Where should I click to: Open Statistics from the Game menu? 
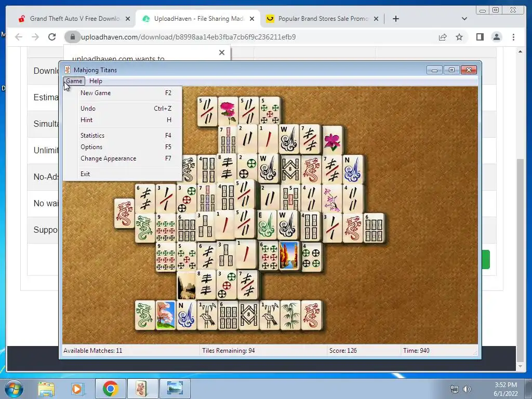pyautogui.click(x=123, y=136)
